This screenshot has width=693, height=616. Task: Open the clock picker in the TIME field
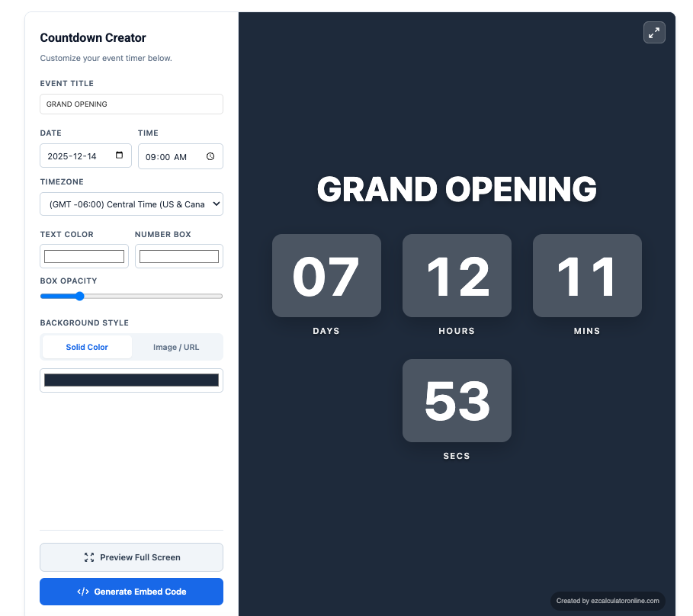[212, 156]
